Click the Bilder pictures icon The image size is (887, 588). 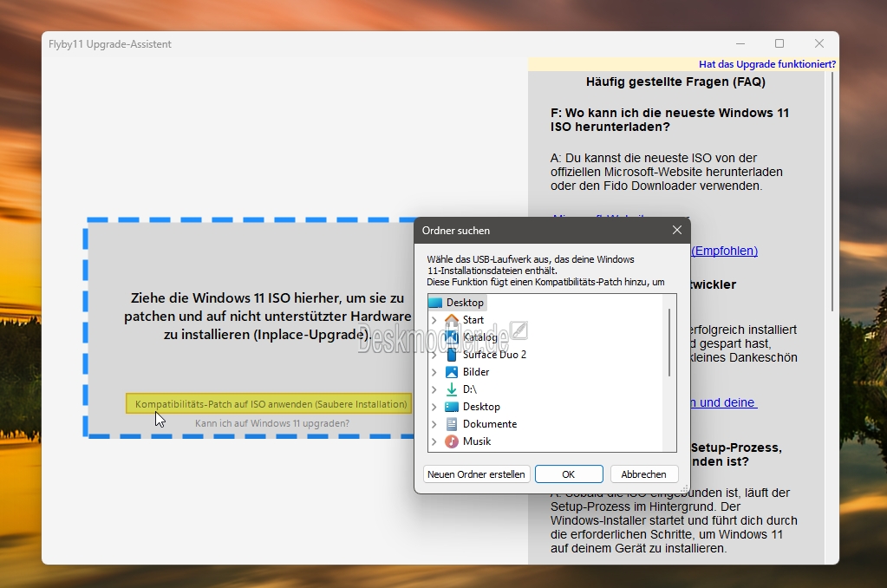tap(452, 372)
